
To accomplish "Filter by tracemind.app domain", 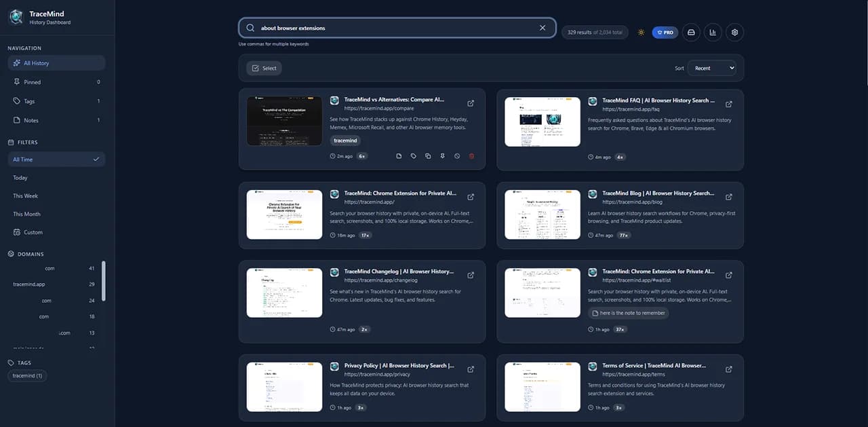I will [x=54, y=284].
